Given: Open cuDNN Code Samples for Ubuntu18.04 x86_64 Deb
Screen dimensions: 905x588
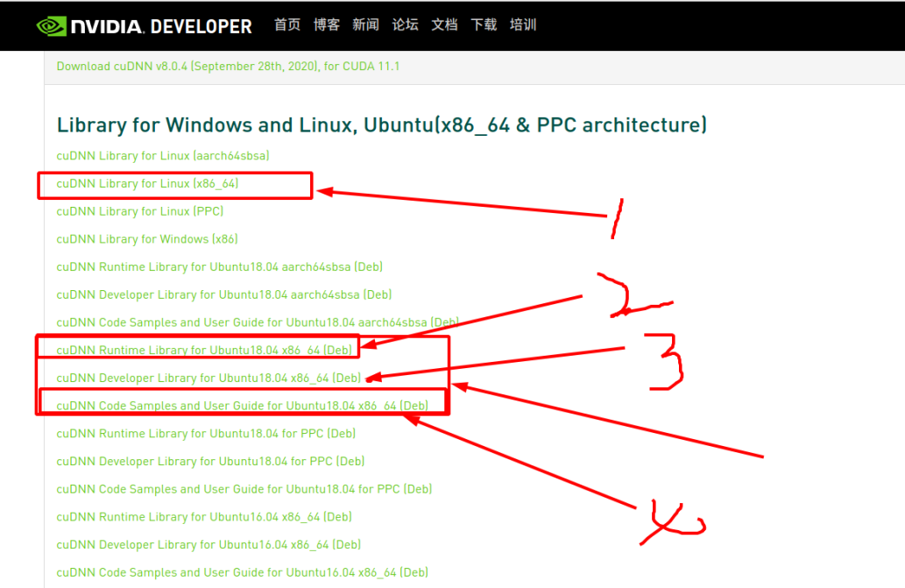Looking at the screenshot, I should (241, 405).
